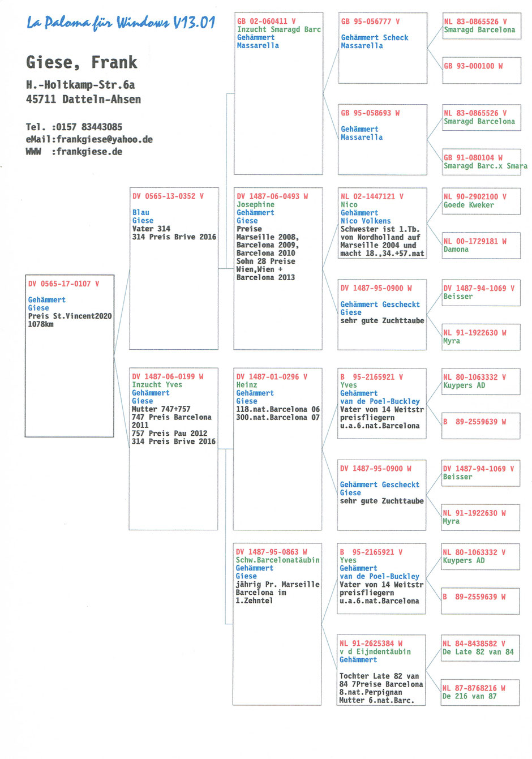Screen dimensions: 532x759
Task: Click the line 'Schwester ist 1.Tb.'
Action: point(380,229)
